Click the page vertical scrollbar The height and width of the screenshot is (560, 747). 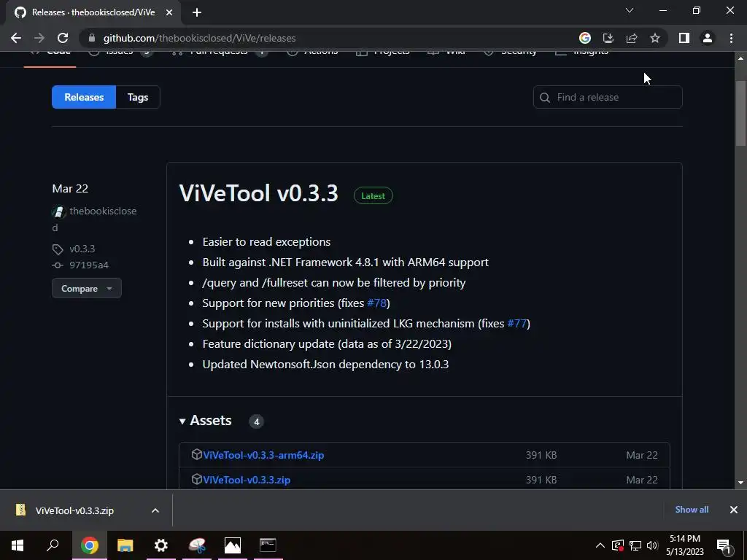pos(740,113)
